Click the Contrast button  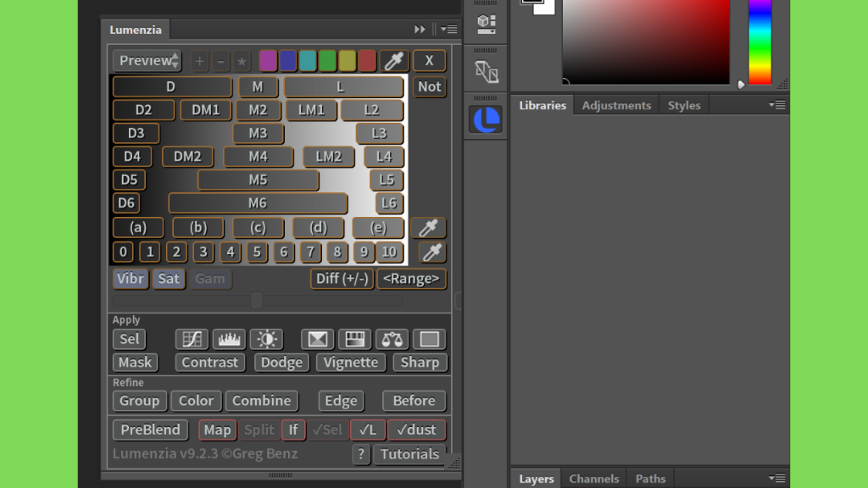(x=210, y=363)
